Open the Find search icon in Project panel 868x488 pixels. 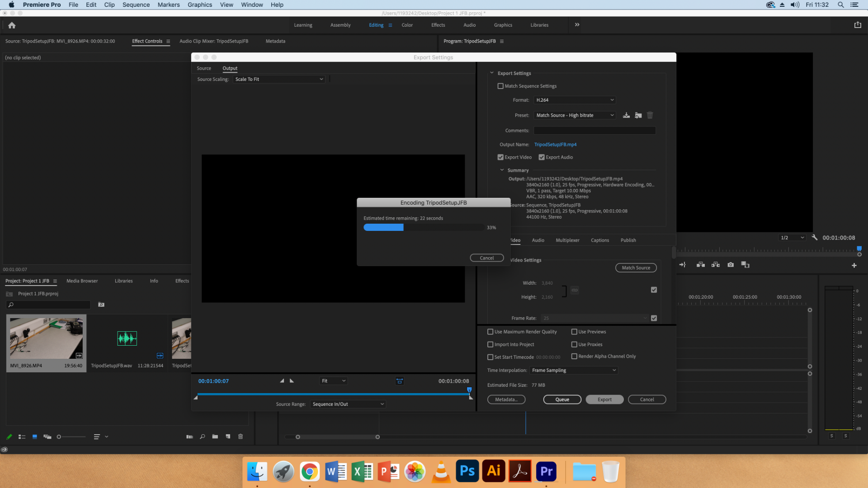click(202, 436)
